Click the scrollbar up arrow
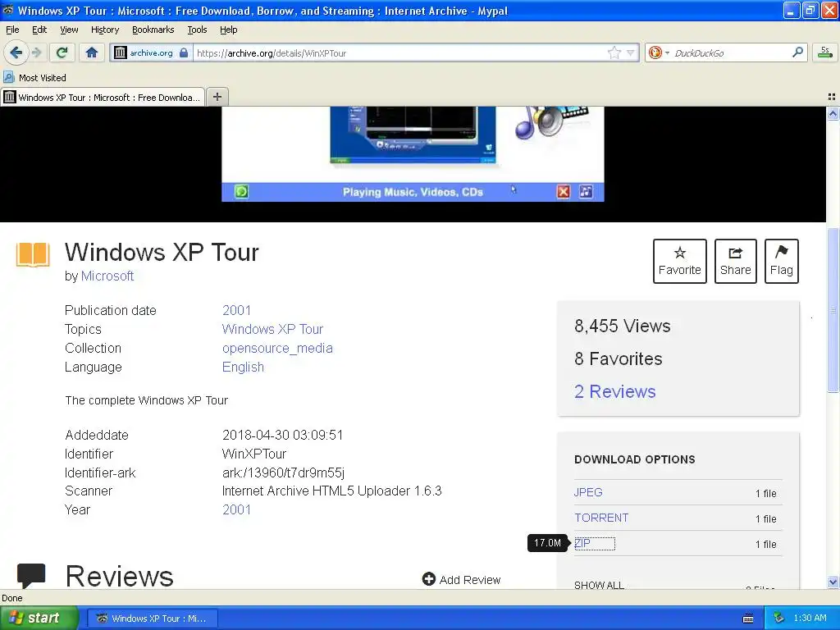 (833, 113)
